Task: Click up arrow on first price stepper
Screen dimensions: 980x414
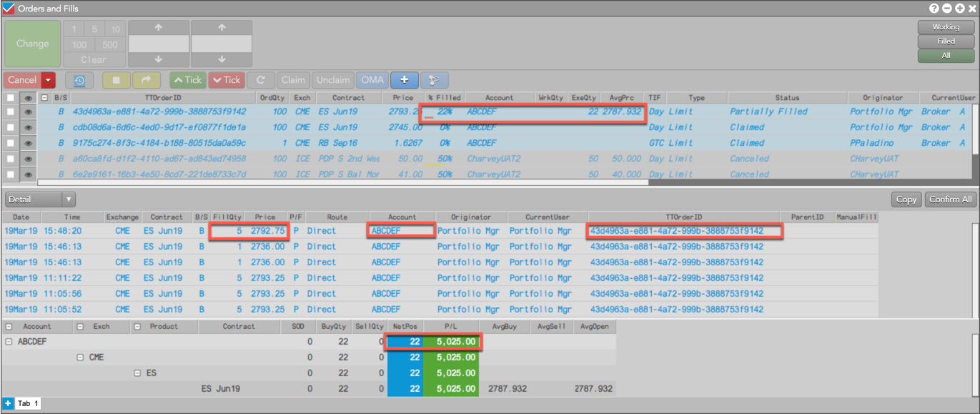Action: (x=159, y=27)
